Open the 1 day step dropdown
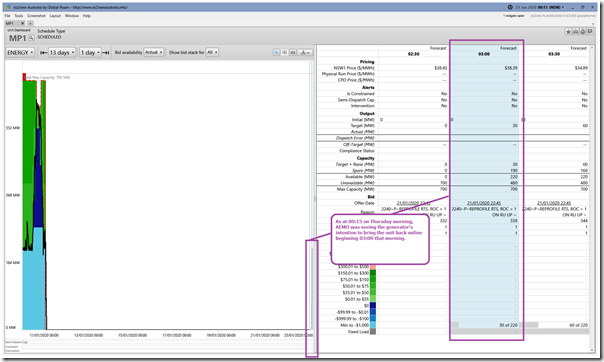 90,52
